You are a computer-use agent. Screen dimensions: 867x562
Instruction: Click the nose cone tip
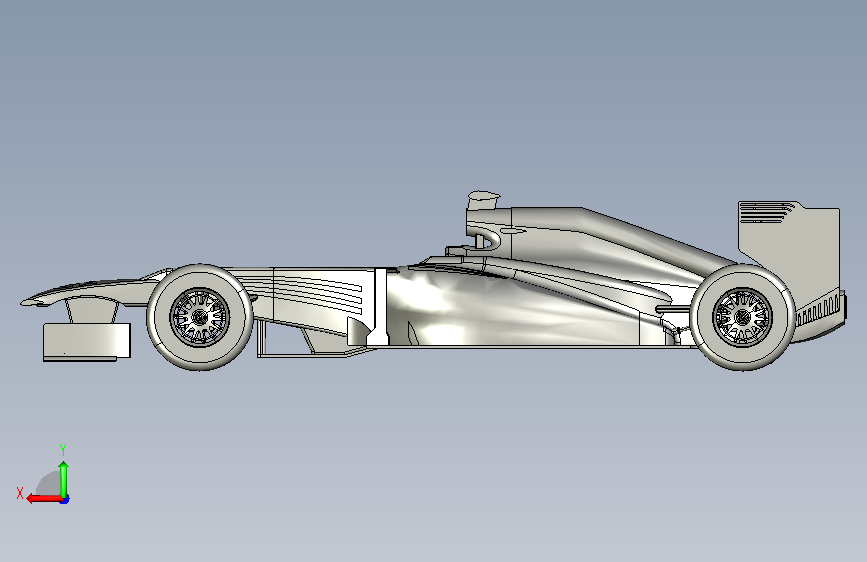27,302
